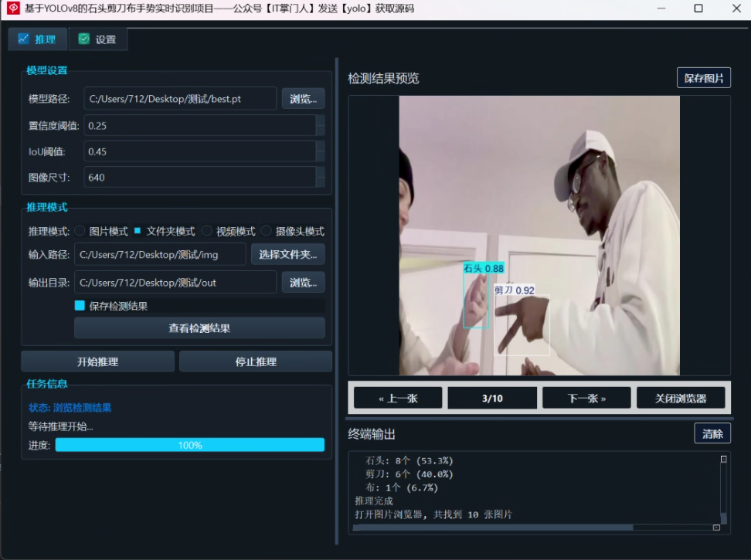Click the 关闭浏览器 button
751x560 pixels.
click(681, 399)
